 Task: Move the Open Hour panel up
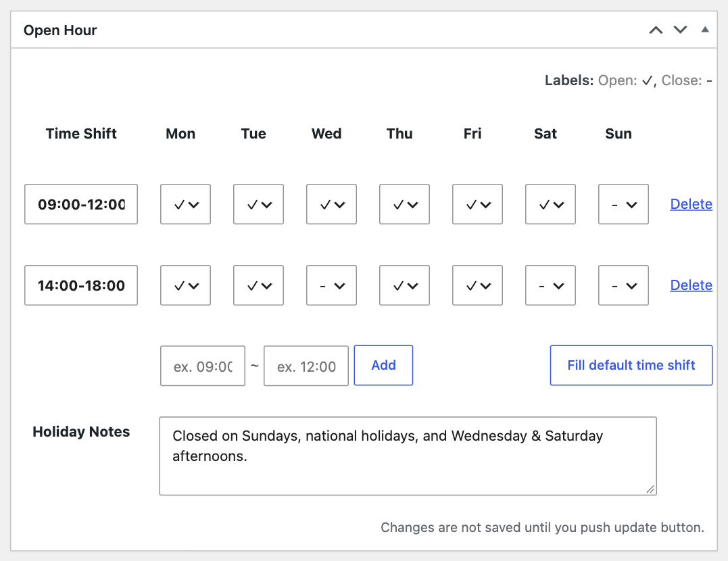coord(656,30)
